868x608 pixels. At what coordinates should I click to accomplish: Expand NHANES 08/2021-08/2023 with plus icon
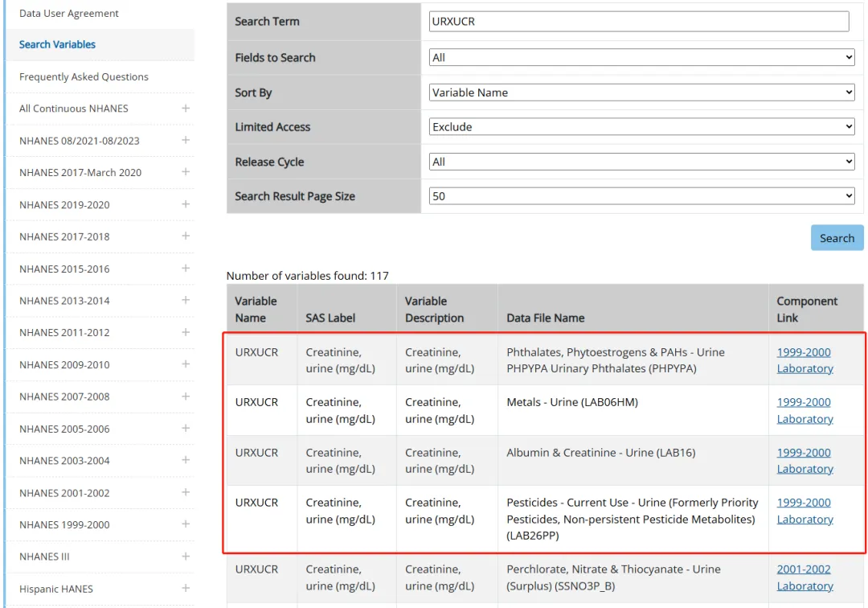186,140
